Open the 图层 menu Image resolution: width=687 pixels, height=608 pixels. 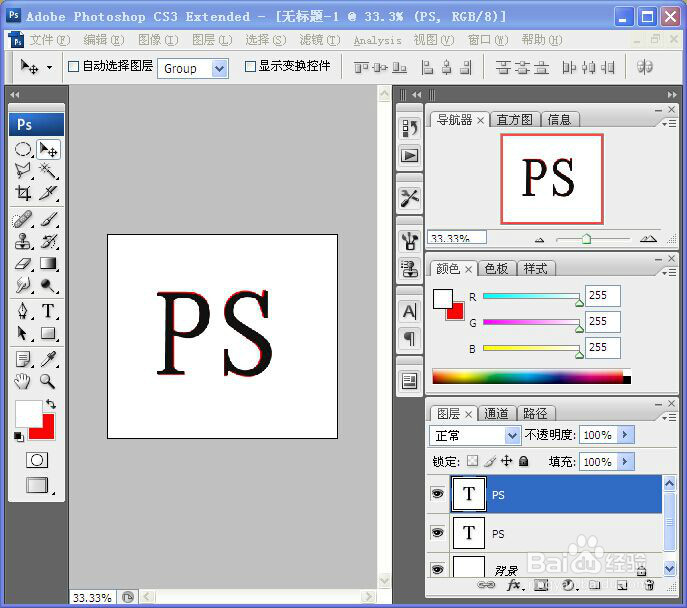click(x=212, y=40)
